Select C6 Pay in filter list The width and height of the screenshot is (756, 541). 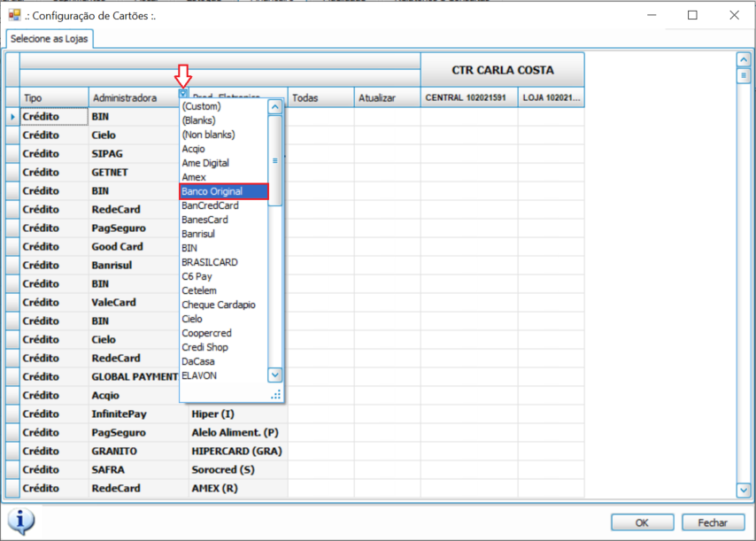tap(224, 276)
